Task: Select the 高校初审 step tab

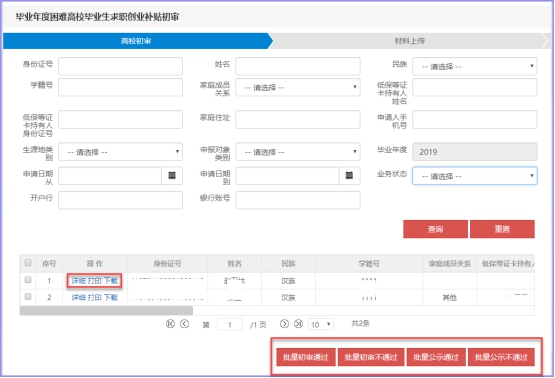Action: tap(136, 41)
